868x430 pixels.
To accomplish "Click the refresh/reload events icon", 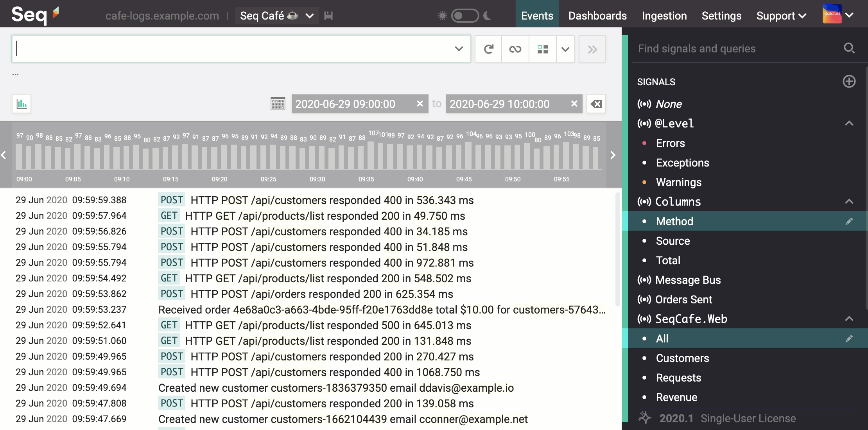I will point(488,49).
